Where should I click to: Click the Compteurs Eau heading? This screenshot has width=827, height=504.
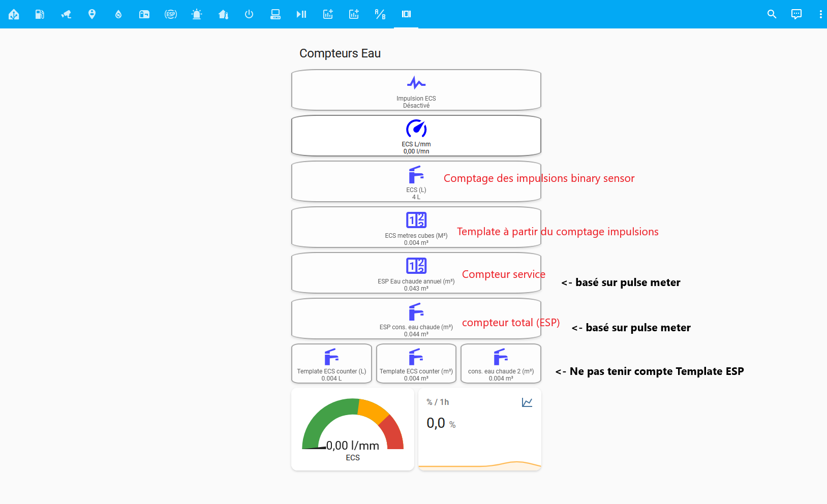[340, 53]
